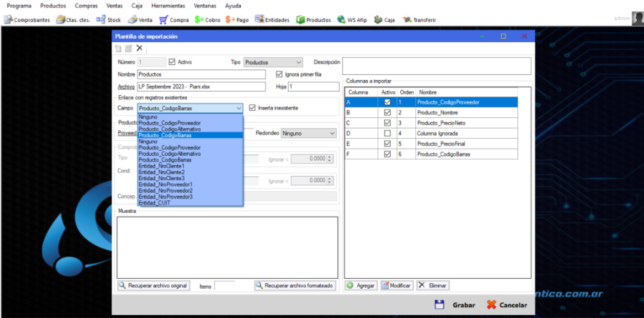Click the Cobro toolbar button

pyautogui.click(x=207, y=20)
